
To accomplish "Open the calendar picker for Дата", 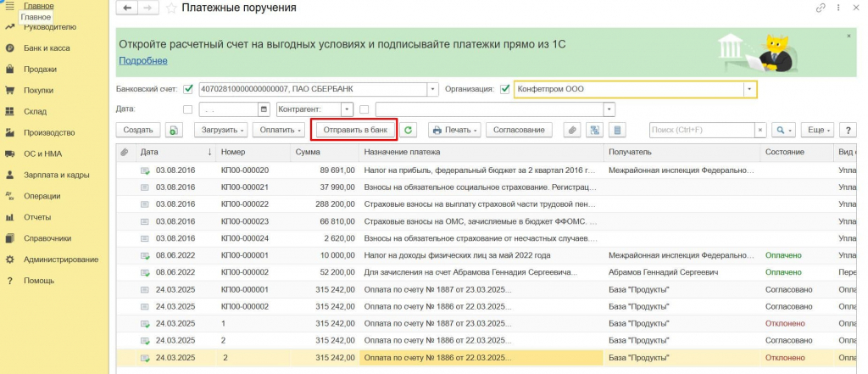I will click(264, 109).
